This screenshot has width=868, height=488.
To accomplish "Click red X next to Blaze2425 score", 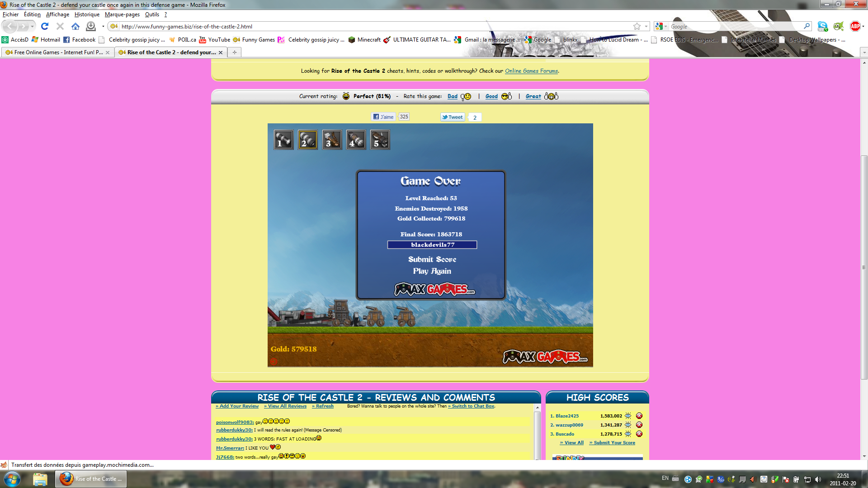I will click(x=639, y=416).
